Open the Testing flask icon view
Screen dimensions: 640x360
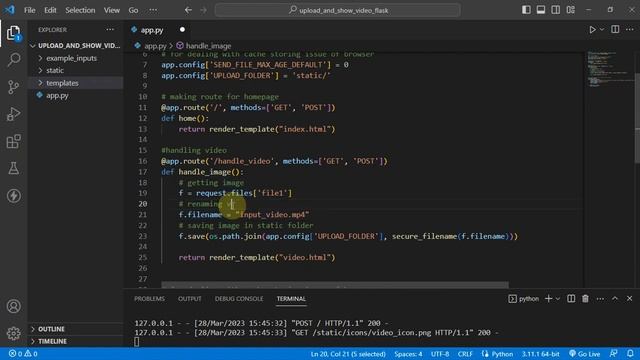pos(13,168)
